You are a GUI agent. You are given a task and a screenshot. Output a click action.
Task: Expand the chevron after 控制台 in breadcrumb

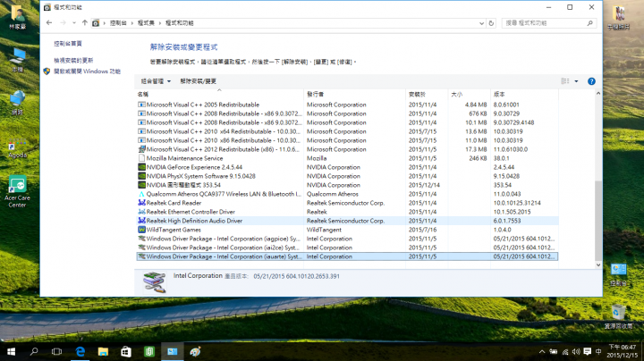132,23
